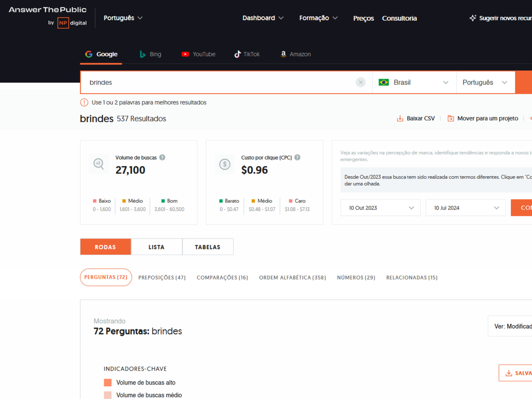
Task: Click the warning icon beside search tip
Action: tap(84, 102)
